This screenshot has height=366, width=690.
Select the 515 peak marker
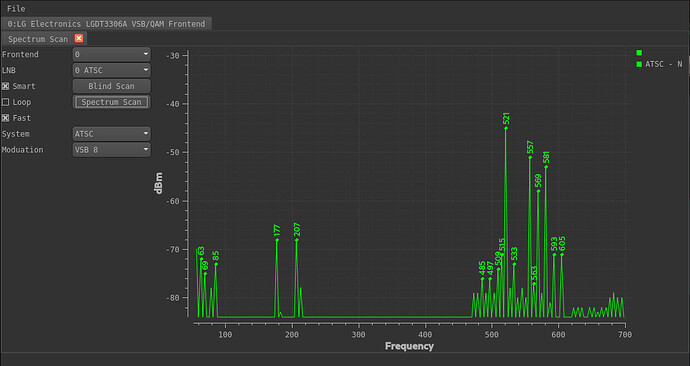click(502, 254)
